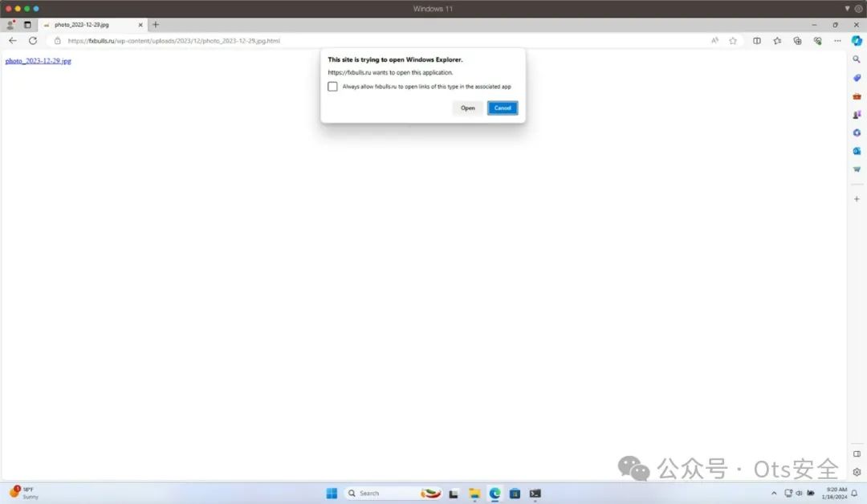Open Settings and more (three dots)

pos(837,41)
